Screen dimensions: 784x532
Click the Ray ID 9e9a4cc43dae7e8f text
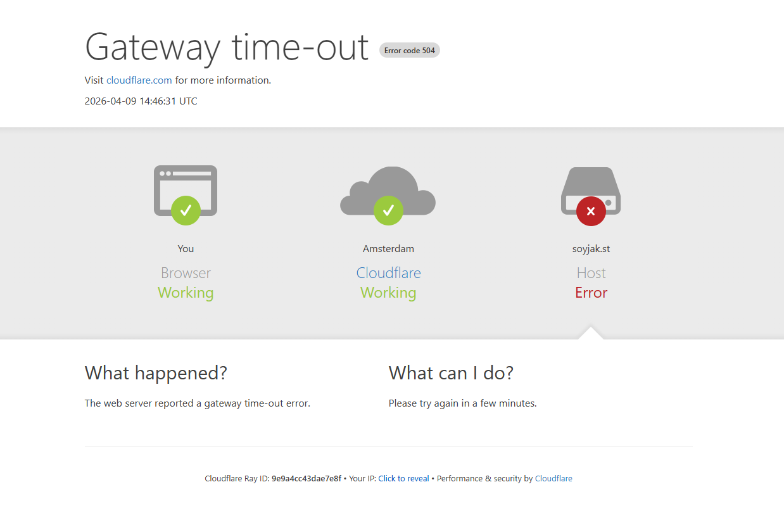point(307,479)
